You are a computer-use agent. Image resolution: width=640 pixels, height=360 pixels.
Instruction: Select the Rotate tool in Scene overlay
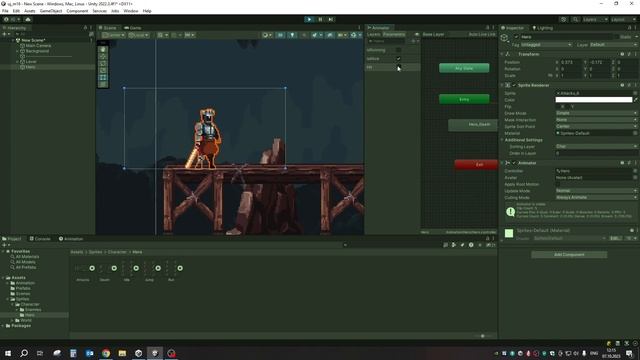[x=102, y=64]
